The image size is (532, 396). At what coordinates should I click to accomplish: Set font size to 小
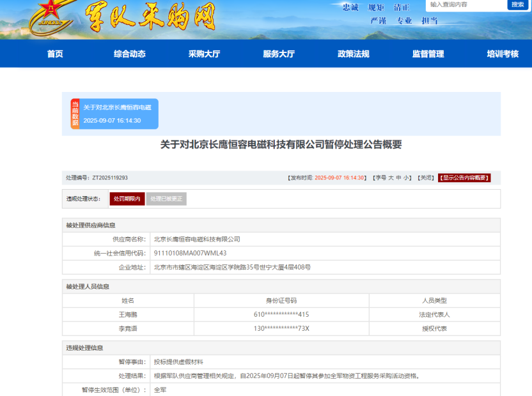click(x=406, y=178)
